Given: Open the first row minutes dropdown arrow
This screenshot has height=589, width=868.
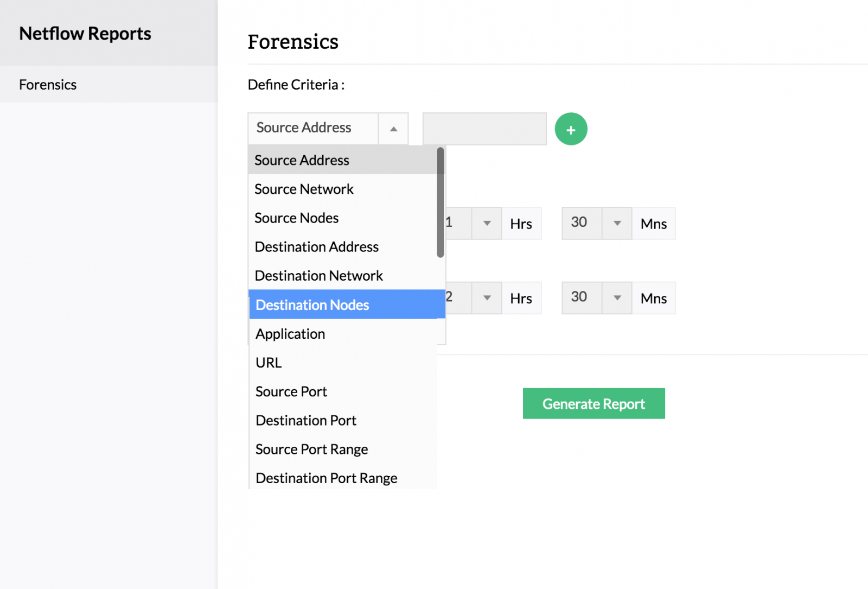Looking at the screenshot, I should [617, 223].
